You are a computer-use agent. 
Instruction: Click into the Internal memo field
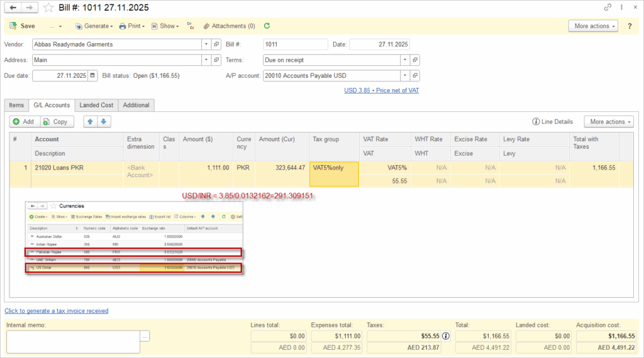point(72,342)
